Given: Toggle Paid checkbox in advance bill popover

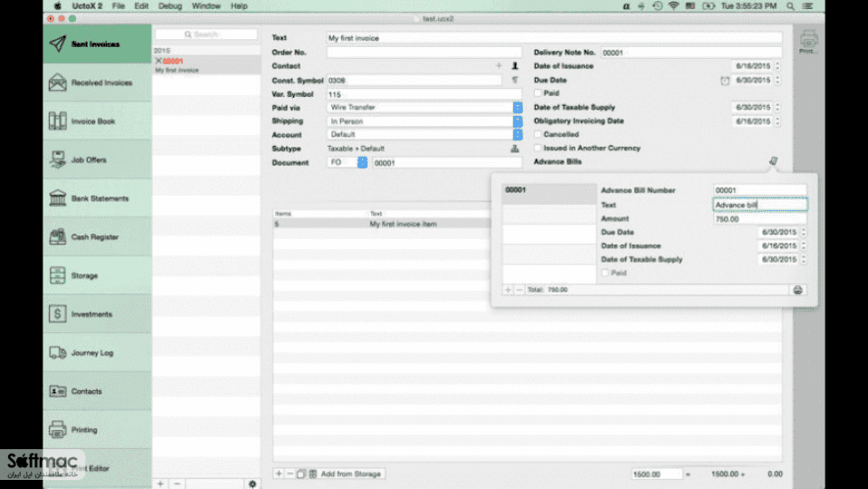Looking at the screenshot, I should click(605, 273).
